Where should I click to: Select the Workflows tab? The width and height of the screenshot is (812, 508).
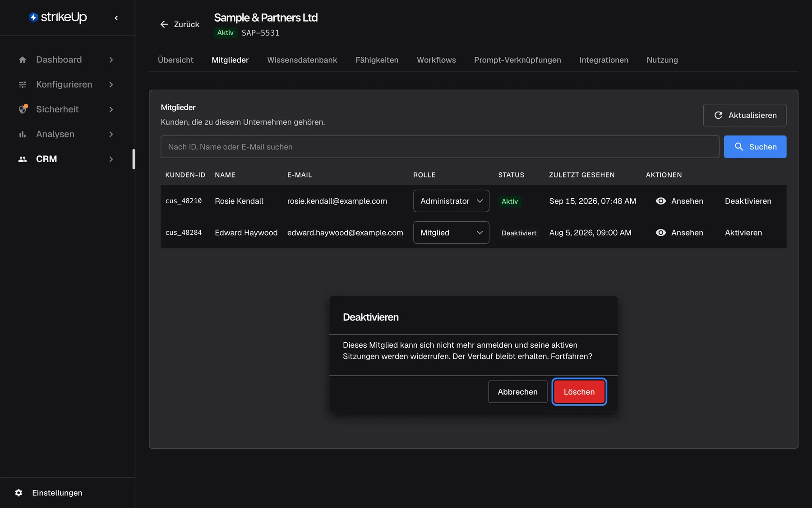tap(436, 60)
